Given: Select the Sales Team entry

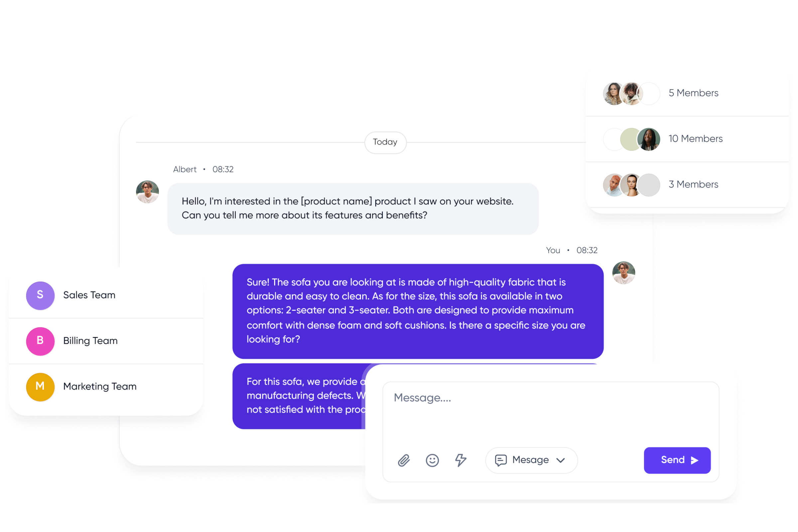Looking at the screenshot, I should tap(106, 296).
